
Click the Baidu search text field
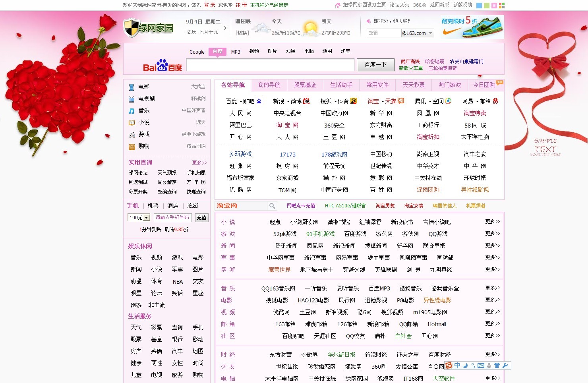click(x=270, y=65)
